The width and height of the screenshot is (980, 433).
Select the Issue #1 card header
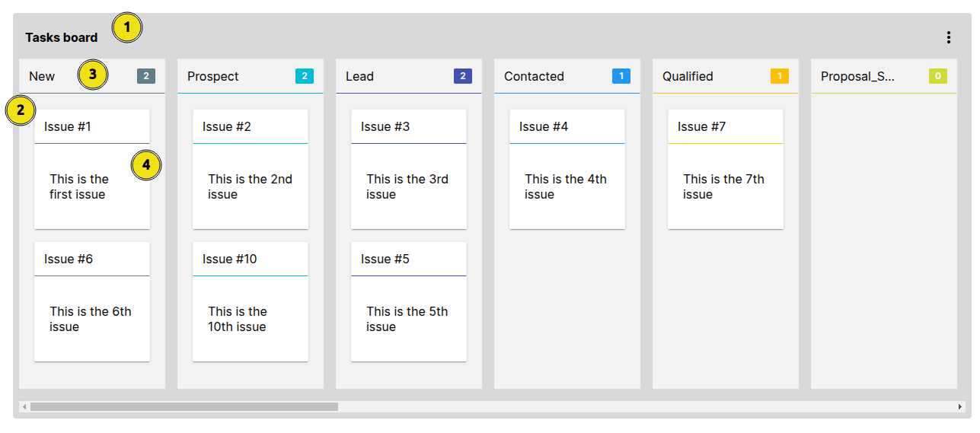[92, 126]
